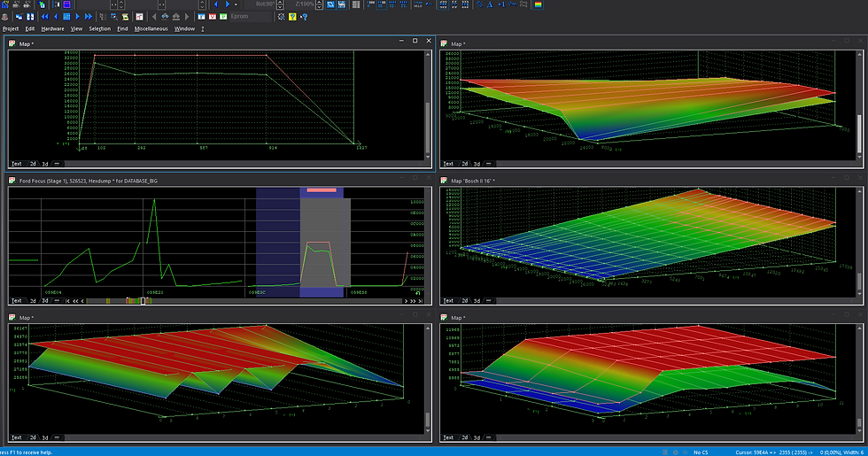
Task: Click jump-to-start button in hexdump navigation bar
Action: 66,301
